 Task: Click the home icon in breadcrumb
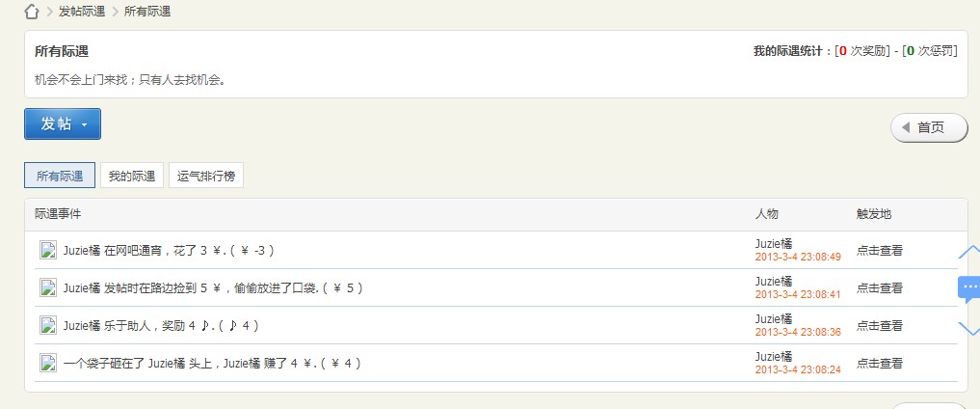(32, 12)
